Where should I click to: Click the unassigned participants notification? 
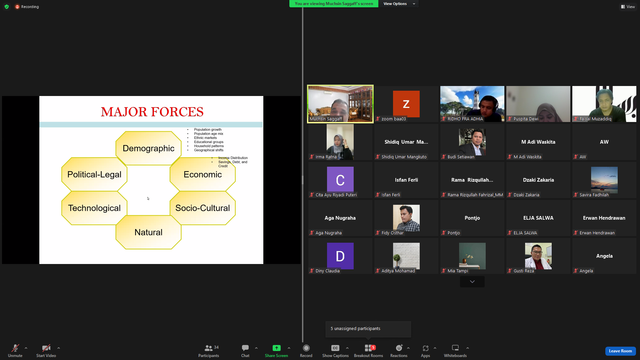(368, 329)
